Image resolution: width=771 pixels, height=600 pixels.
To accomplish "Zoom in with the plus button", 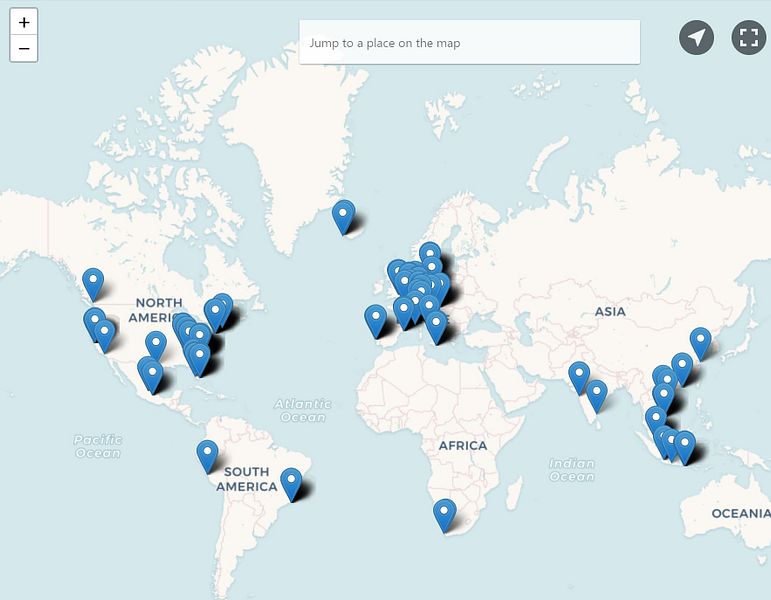I will [24, 22].
